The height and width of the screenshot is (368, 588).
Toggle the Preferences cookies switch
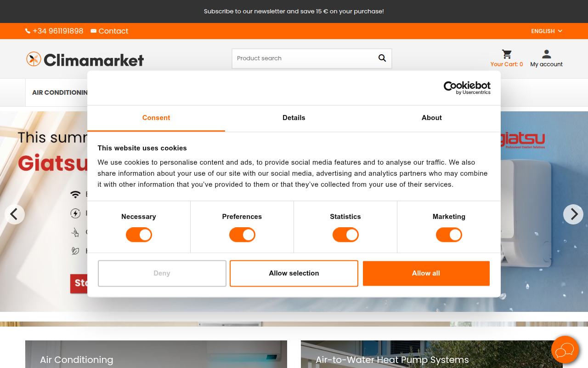tap(242, 235)
